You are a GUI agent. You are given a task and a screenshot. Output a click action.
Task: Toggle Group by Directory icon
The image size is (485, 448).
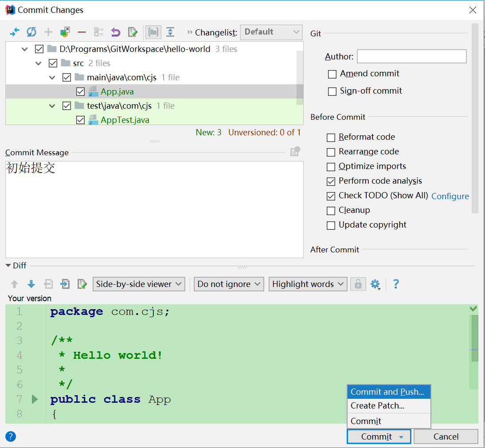[153, 32]
